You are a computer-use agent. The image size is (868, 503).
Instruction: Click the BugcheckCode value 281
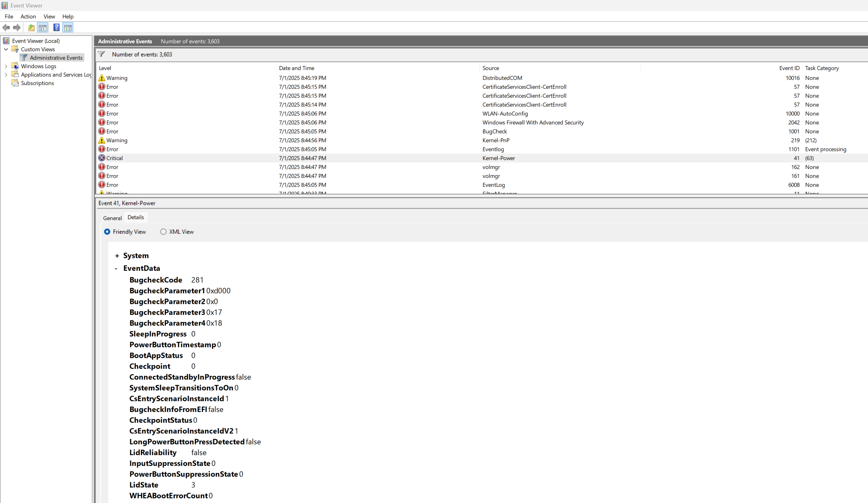point(197,280)
